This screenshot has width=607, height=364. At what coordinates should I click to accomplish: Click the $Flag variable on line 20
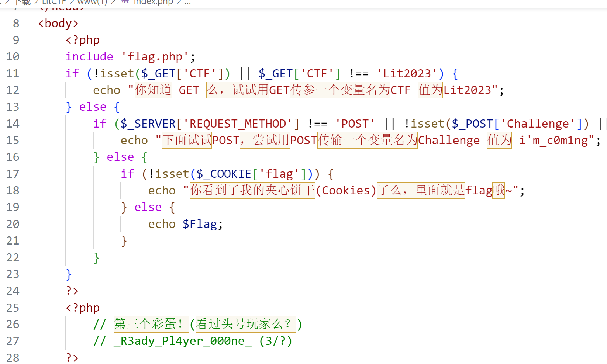point(200,224)
